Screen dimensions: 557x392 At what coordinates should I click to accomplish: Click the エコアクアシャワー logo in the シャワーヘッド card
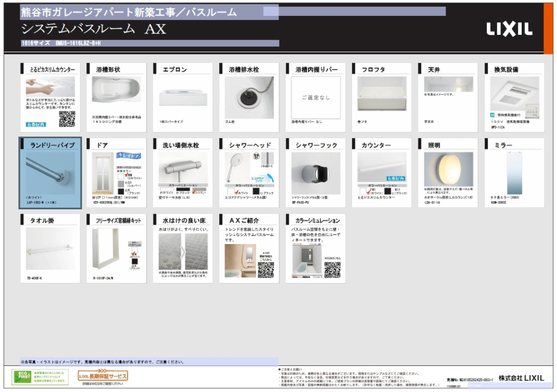[262, 178]
